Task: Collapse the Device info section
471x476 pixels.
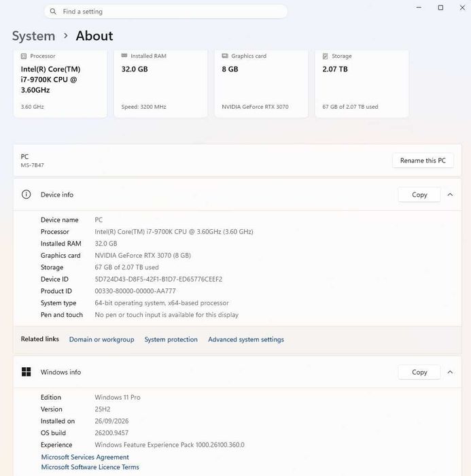Action: point(450,194)
